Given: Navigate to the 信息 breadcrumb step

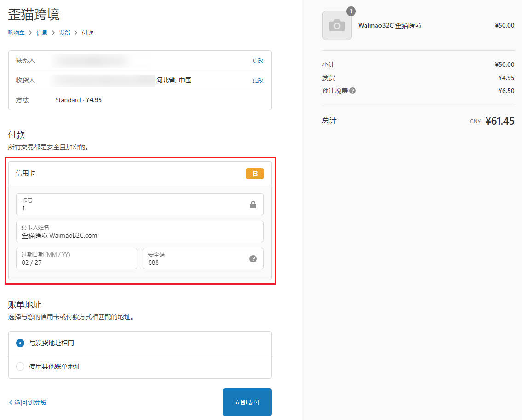Looking at the screenshot, I should pyautogui.click(x=42, y=33).
